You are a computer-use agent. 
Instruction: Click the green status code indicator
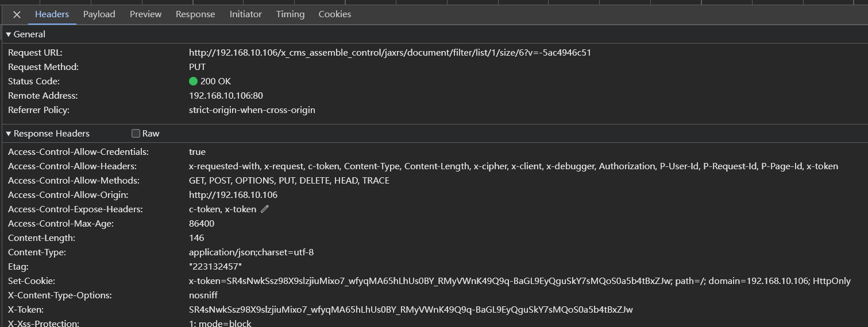point(193,81)
